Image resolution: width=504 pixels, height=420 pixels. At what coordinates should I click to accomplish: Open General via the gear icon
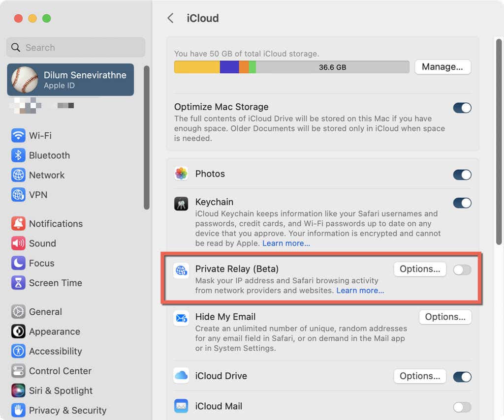pyautogui.click(x=18, y=312)
